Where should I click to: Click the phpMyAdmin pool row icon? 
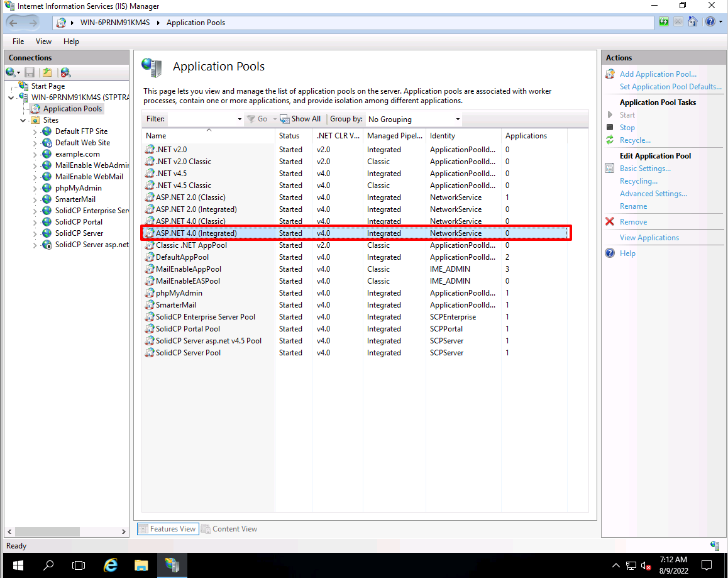coord(150,293)
